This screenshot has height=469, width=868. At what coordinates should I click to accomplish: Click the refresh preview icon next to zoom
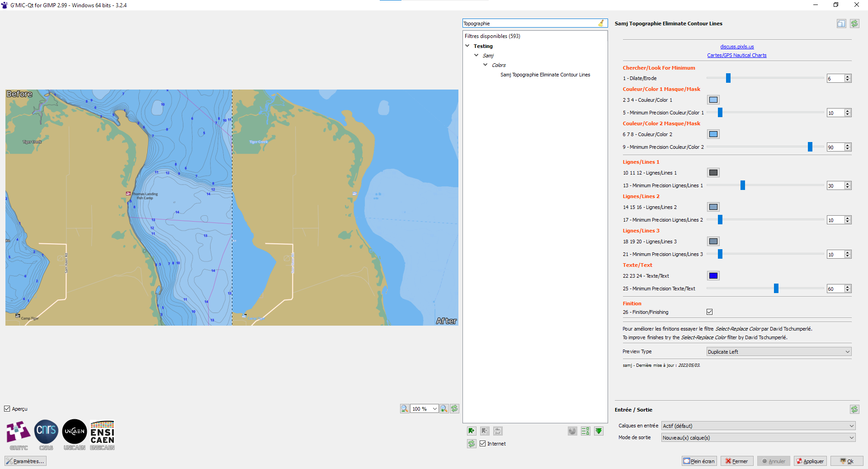[x=454, y=409]
